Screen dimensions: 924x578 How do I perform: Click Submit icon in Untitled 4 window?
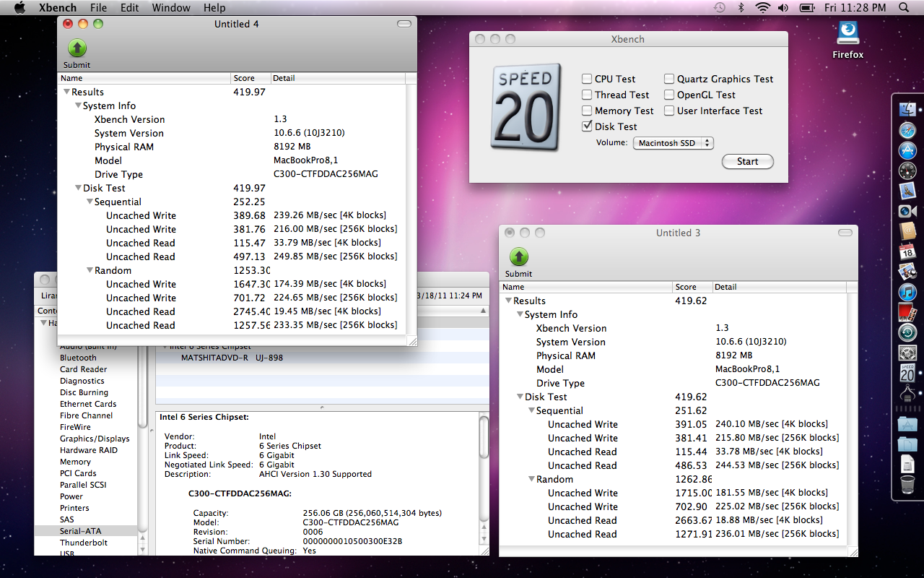[77, 48]
